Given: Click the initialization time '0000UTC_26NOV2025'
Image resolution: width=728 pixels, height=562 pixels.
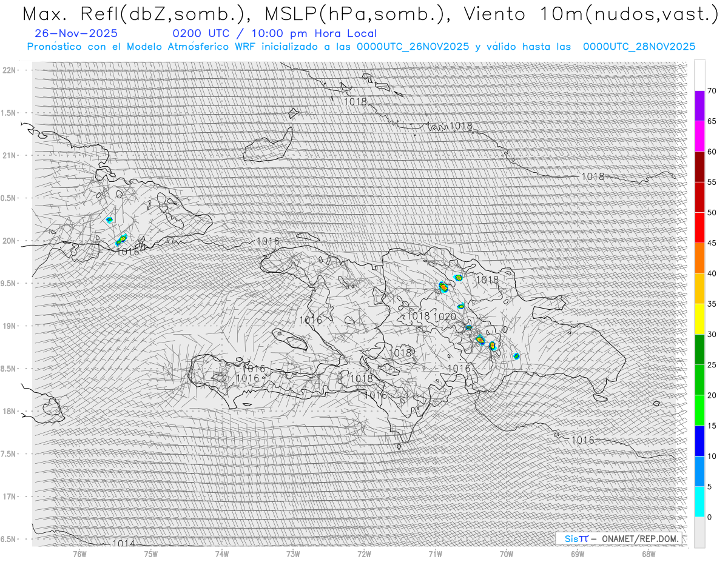Looking at the screenshot, I should click(x=413, y=47).
